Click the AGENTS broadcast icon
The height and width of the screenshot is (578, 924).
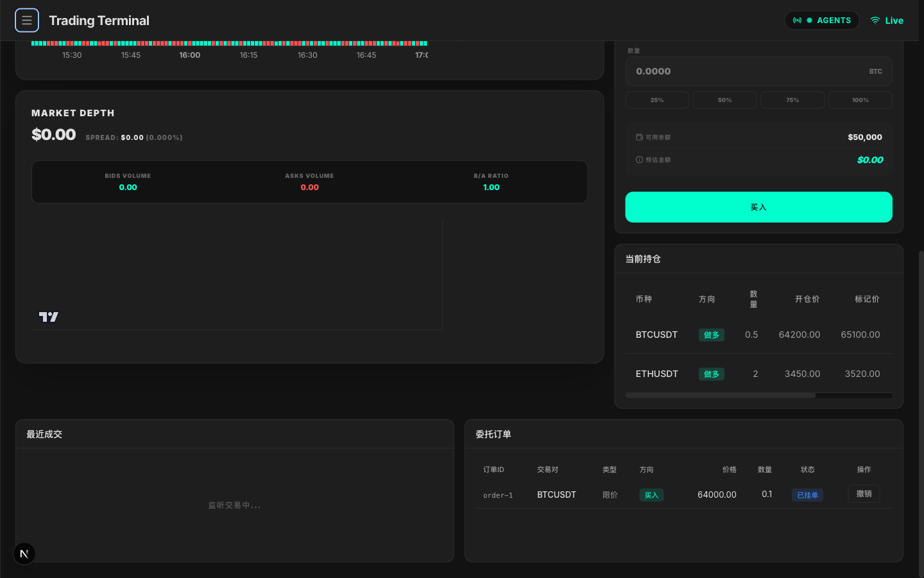797,21
